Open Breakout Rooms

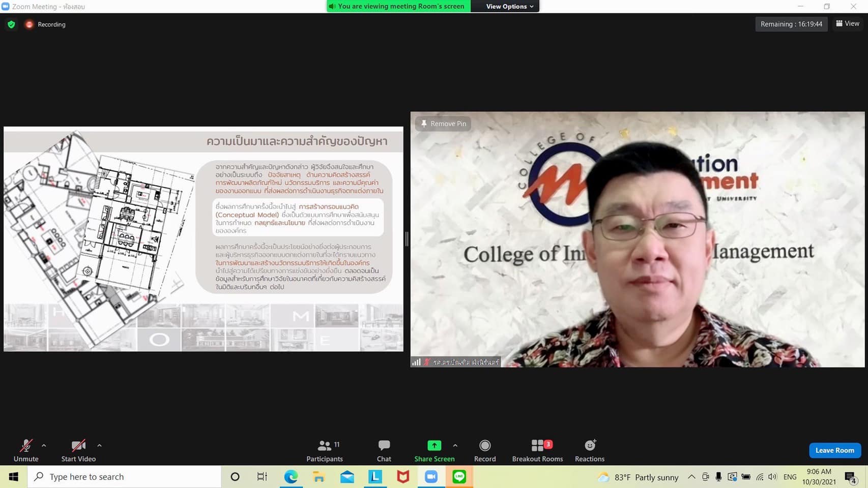(537, 450)
